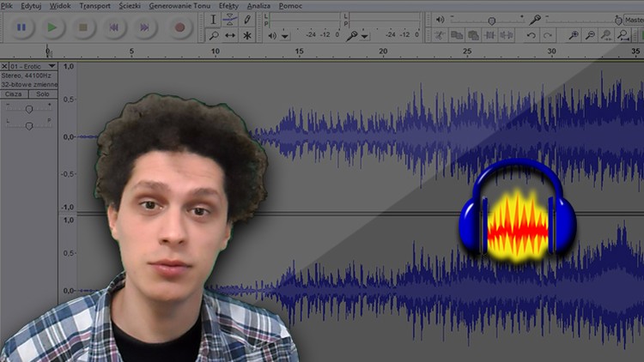Select the Zoom magnifier tool

point(213,36)
